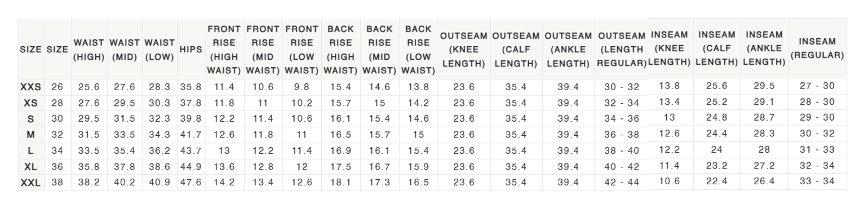Viewport: 868px width, 217px height.
Task: Click the 47.6 hips value for XXL
Action: click(x=191, y=183)
